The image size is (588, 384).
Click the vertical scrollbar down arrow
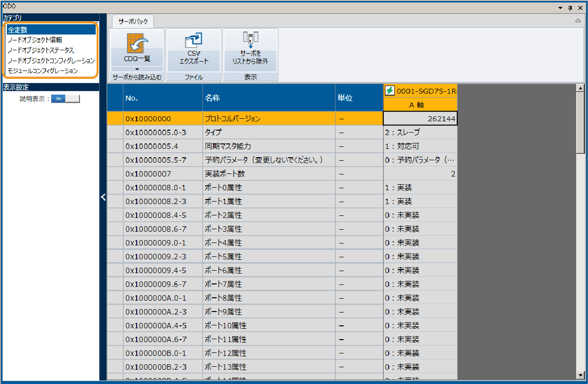pyautogui.click(x=580, y=375)
